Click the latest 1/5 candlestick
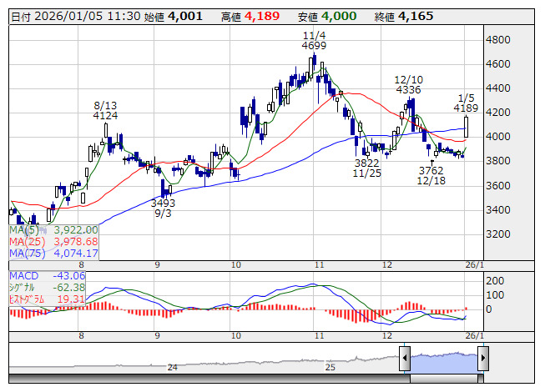Viewport: 545px width, 392px height. tap(466, 127)
